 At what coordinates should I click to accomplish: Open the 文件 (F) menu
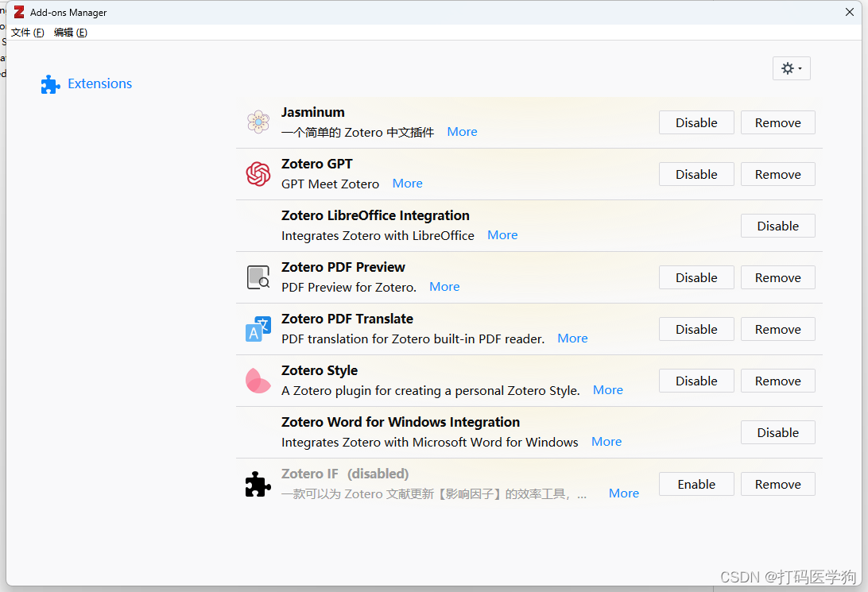[28, 32]
